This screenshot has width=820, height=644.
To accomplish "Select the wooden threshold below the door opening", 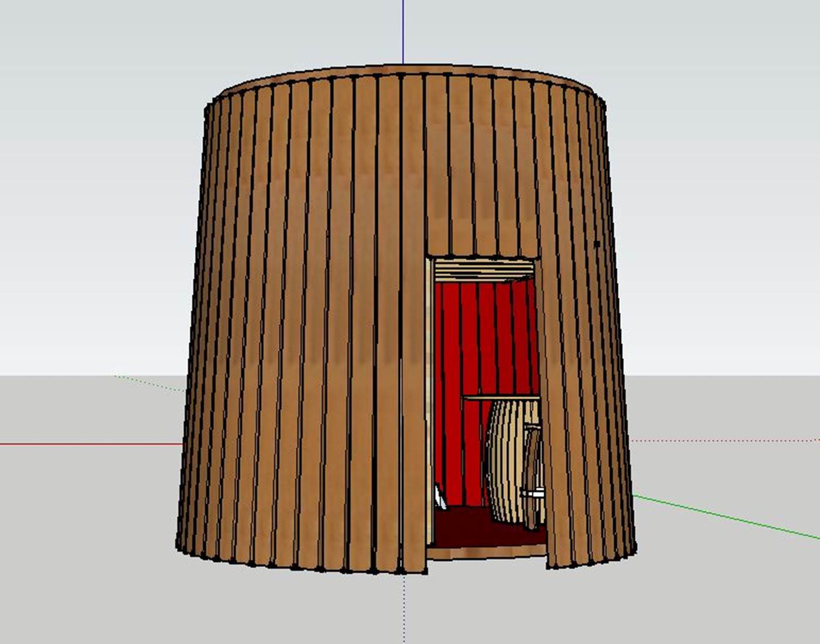I will 486,551.
